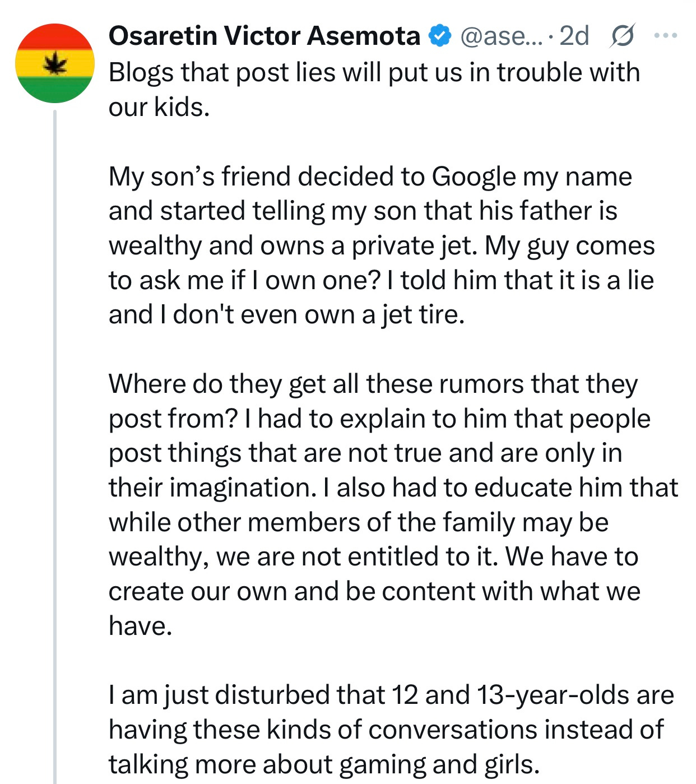Click the phrase "our kids."
696x784 pixels.
pyautogui.click(x=159, y=107)
